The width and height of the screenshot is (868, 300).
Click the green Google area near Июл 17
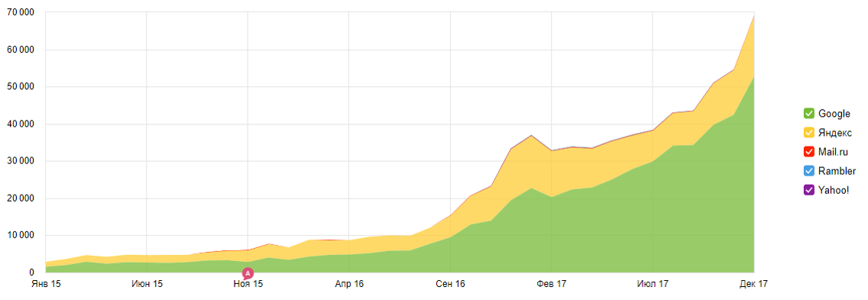653,221
